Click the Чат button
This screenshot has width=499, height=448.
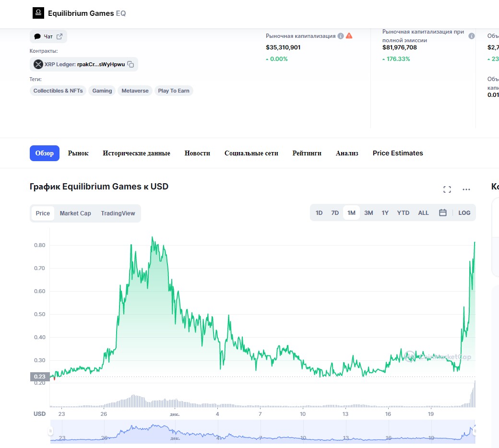click(x=48, y=36)
